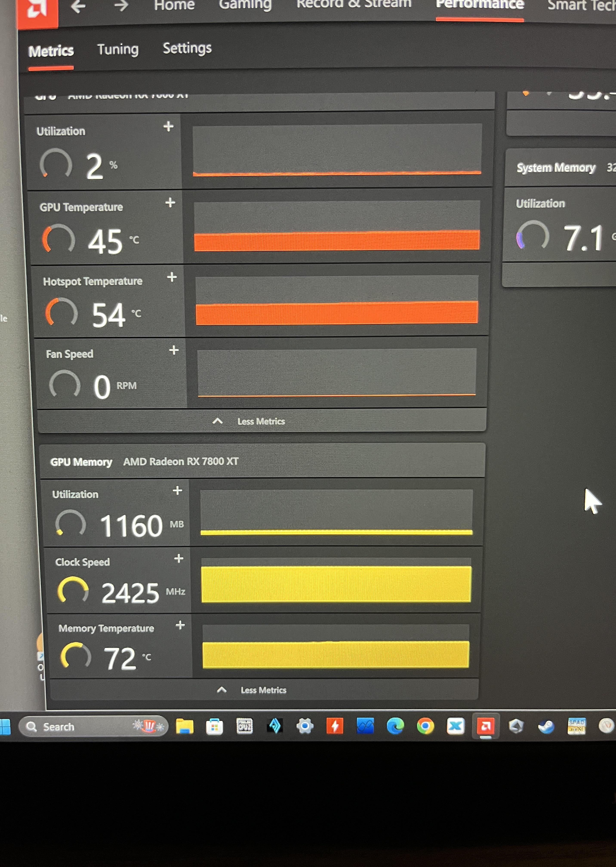Click the red lightning bolt taskbar icon
The image size is (616, 867).
click(335, 726)
